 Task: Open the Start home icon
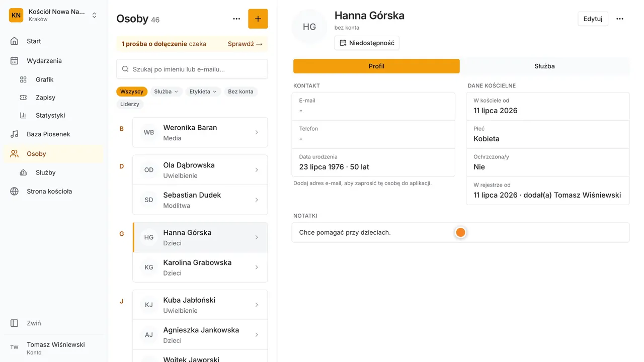click(15, 41)
